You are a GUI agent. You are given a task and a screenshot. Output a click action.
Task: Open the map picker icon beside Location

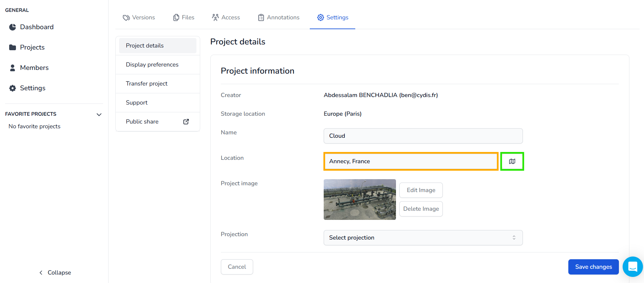pos(512,162)
